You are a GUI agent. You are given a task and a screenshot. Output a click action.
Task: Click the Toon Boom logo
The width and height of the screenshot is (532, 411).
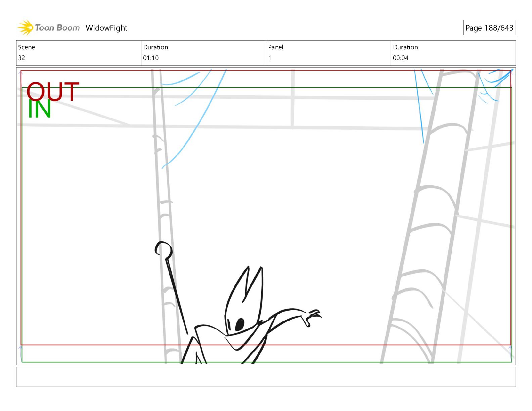[x=49, y=28]
